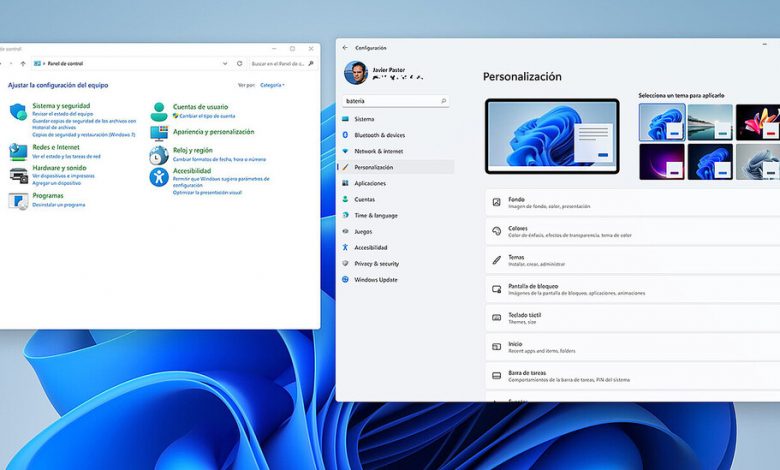Click the Windows Update sidebar icon
The image size is (780, 470).
(x=345, y=280)
